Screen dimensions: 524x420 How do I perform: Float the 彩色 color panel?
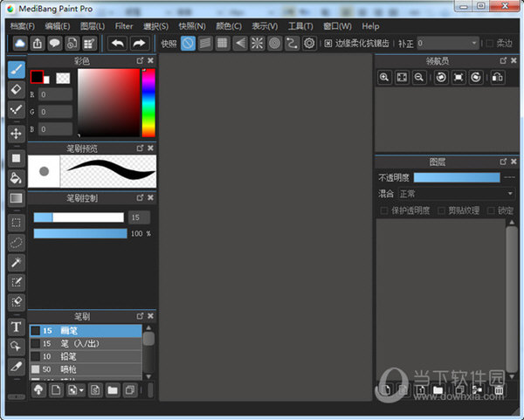[140, 60]
